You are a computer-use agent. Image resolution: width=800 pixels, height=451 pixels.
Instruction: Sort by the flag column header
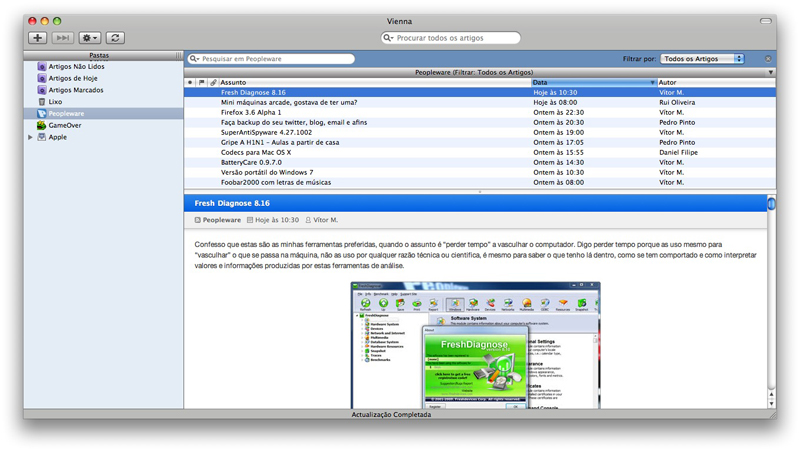(x=202, y=82)
